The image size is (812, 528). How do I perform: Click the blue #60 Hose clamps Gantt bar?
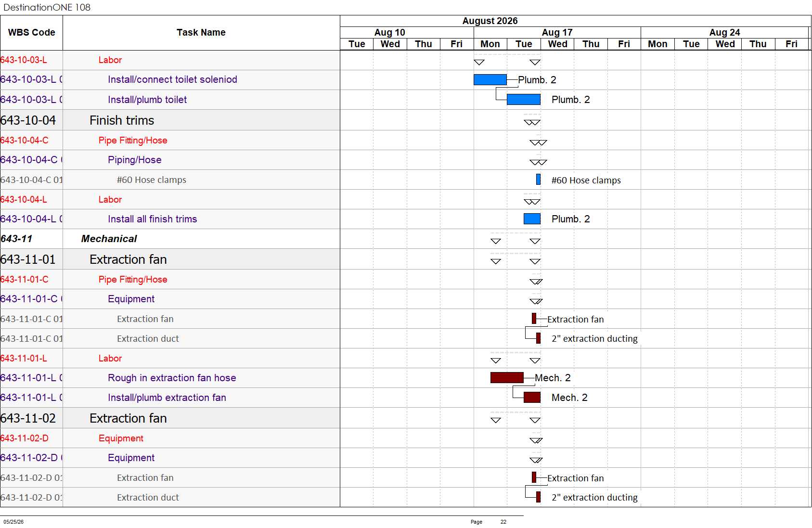coord(538,180)
